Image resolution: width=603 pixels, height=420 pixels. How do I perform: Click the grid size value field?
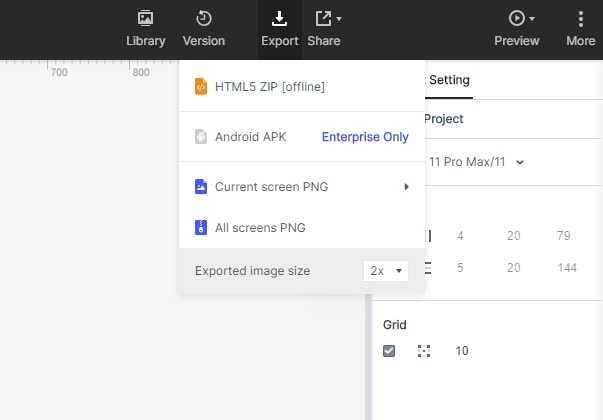tap(462, 351)
